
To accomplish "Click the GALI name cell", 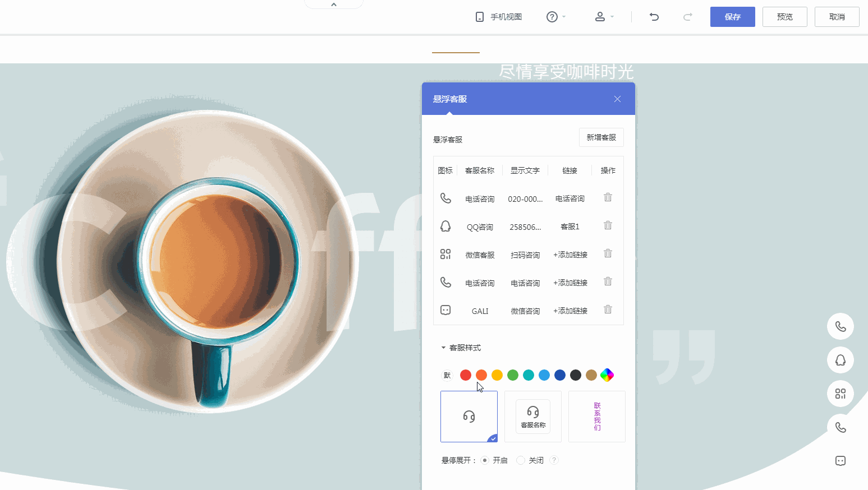I will (x=480, y=311).
